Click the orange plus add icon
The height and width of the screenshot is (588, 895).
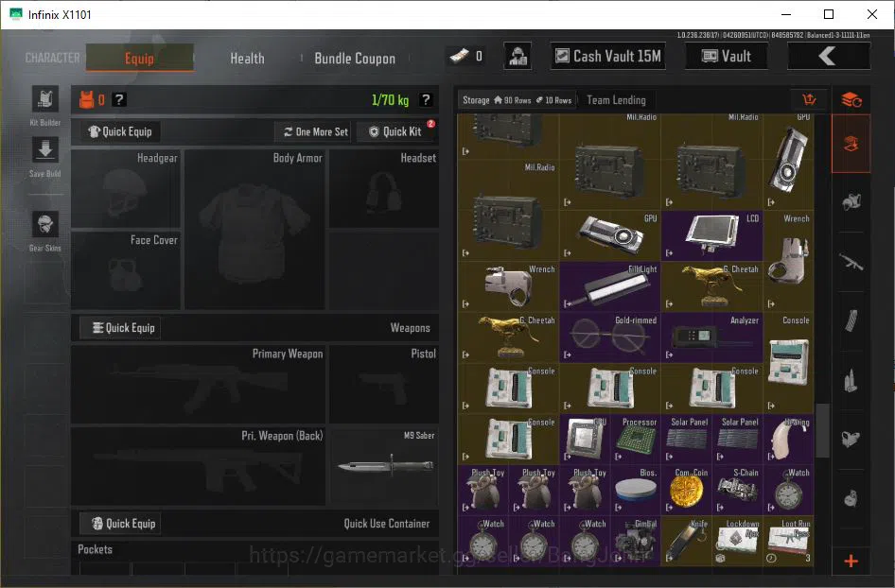(851, 562)
